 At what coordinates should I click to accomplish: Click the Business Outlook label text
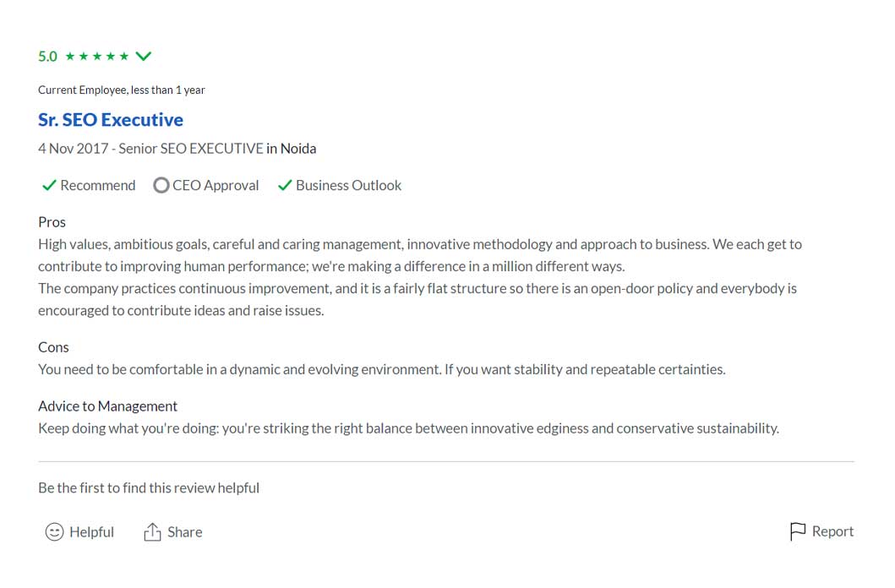point(348,185)
